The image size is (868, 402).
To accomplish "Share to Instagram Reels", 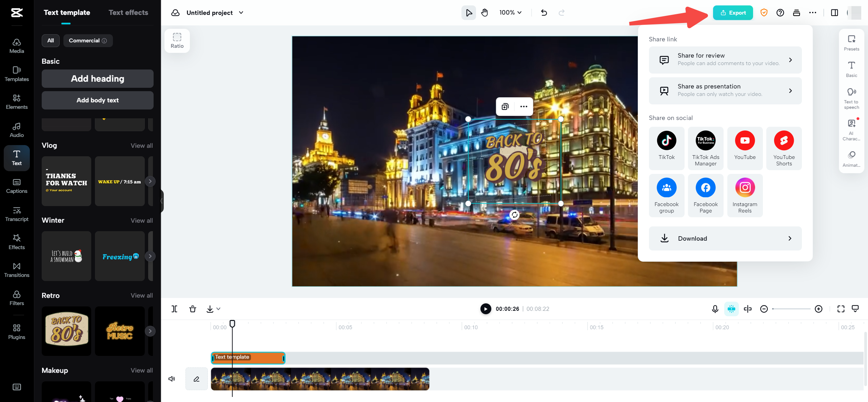I will (x=745, y=188).
